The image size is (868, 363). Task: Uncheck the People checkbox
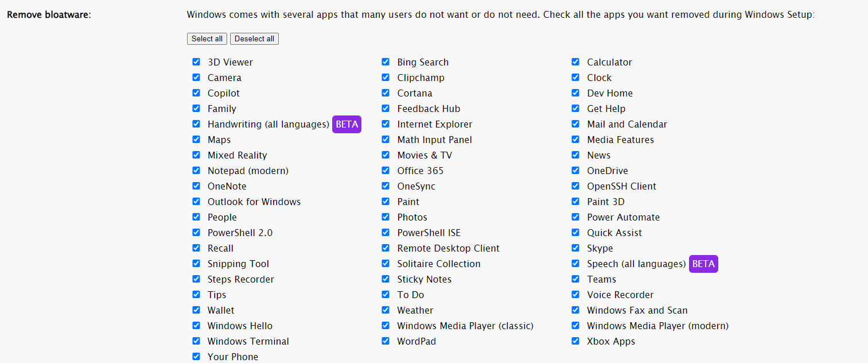pyautogui.click(x=196, y=217)
